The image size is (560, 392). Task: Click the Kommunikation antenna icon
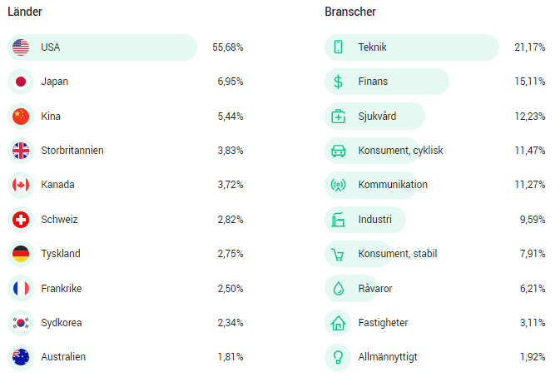(x=338, y=185)
